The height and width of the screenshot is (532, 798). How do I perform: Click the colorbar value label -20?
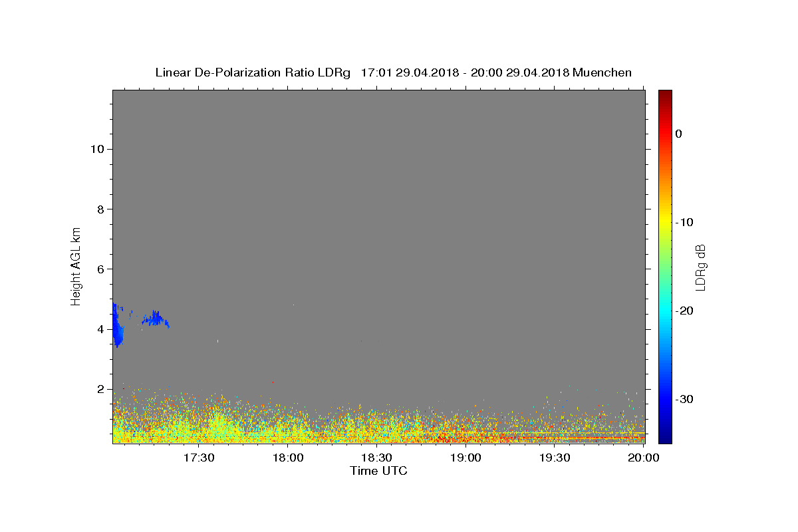[685, 311]
